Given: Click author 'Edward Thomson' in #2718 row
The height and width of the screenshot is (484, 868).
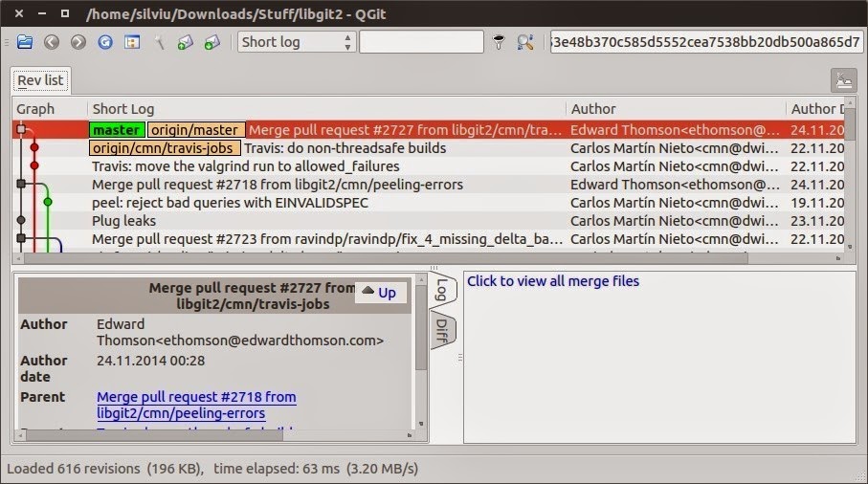Looking at the screenshot, I should 675,185.
